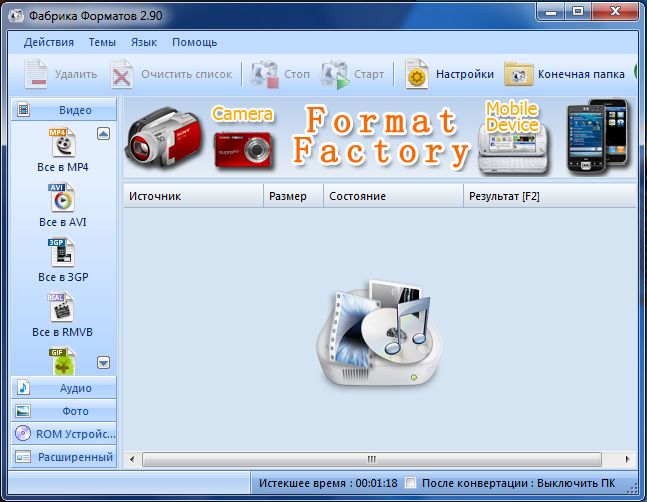The width and height of the screenshot is (647, 502).
Task: Start conversion with the Старт icon
Action: tap(335, 74)
